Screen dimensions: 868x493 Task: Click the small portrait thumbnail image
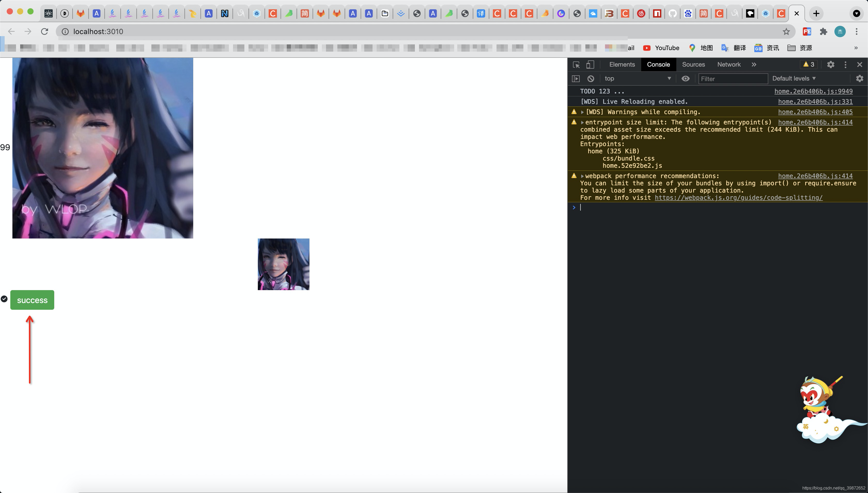pos(284,264)
